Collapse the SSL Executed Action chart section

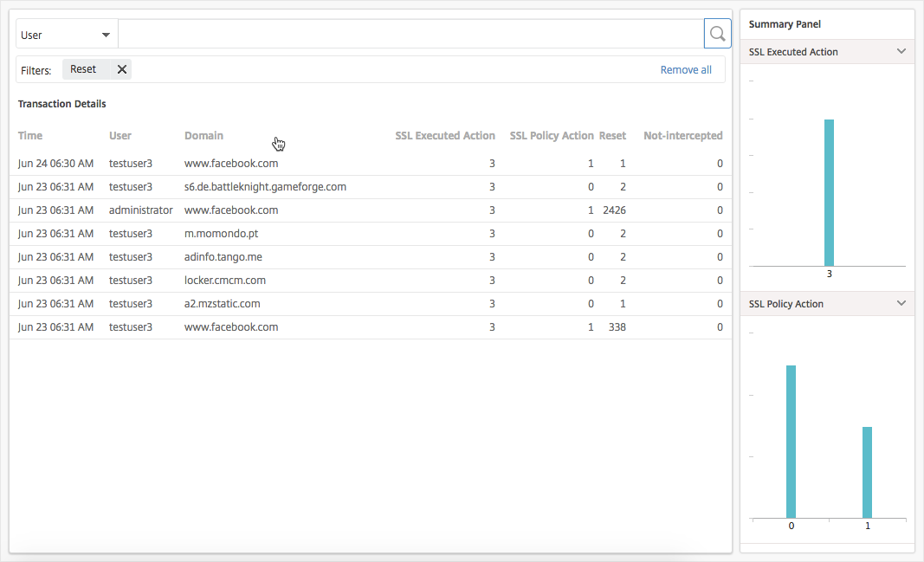(x=901, y=51)
